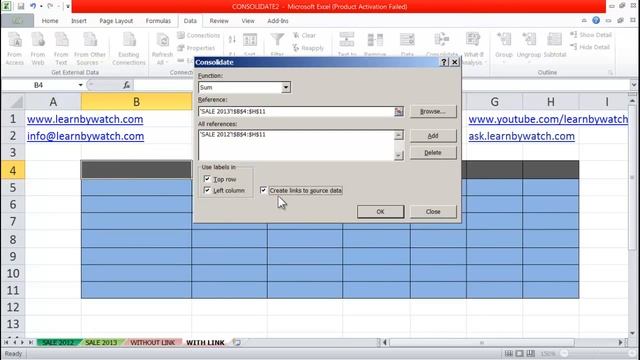This screenshot has height=360, width=640.
Task: Click the Browse button in Consolidate
Action: coord(433,111)
